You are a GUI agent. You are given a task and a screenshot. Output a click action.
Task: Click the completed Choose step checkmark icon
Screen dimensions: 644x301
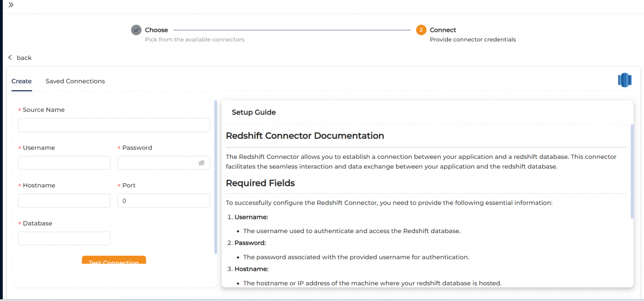coord(136,30)
